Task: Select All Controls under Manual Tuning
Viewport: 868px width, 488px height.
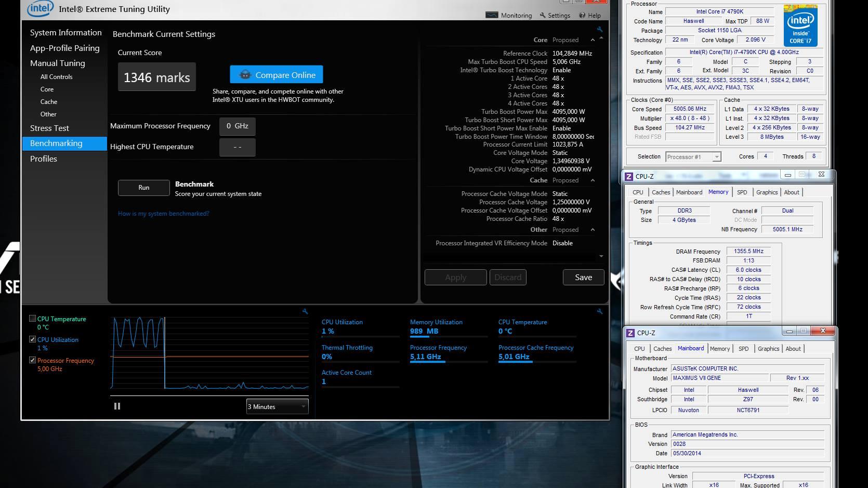Action: (56, 76)
